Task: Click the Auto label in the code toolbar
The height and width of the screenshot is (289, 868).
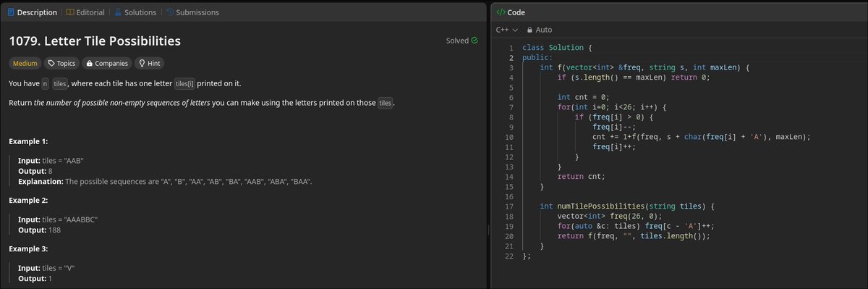Action: 544,30
